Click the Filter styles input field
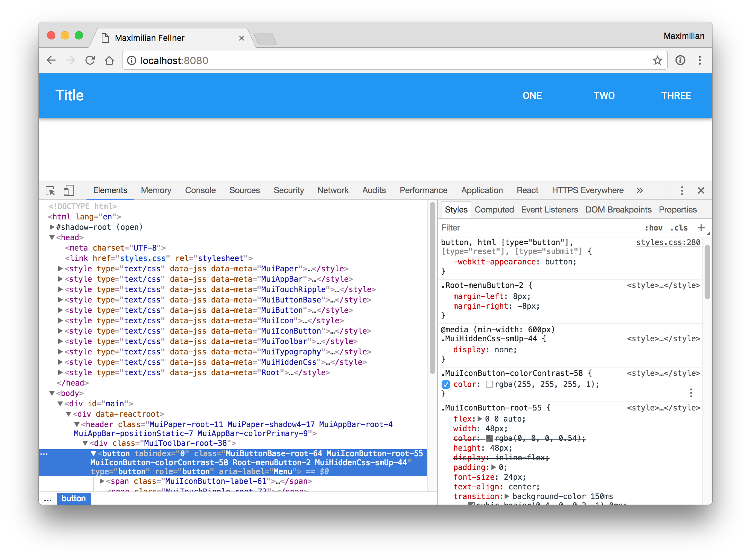The width and height of the screenshot is (751, 560). (485, 227)
